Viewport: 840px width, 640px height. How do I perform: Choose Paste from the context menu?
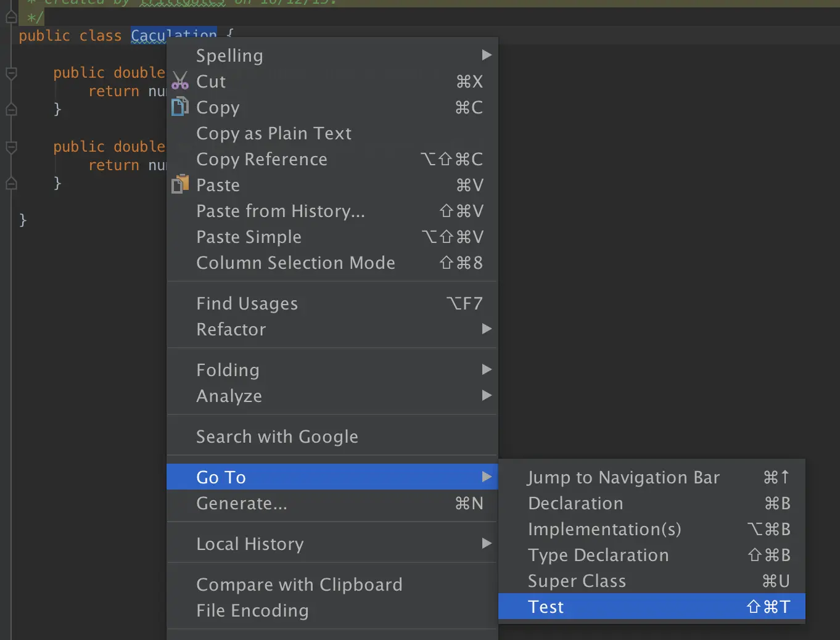(x=332, y=185)
